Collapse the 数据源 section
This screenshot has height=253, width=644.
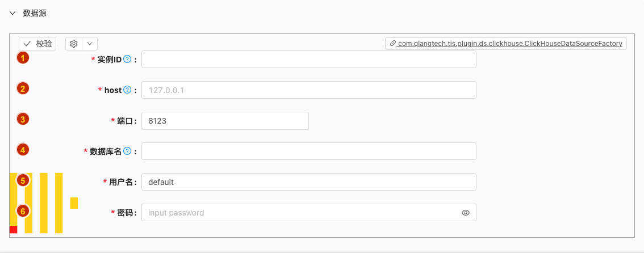coord(12,13)
